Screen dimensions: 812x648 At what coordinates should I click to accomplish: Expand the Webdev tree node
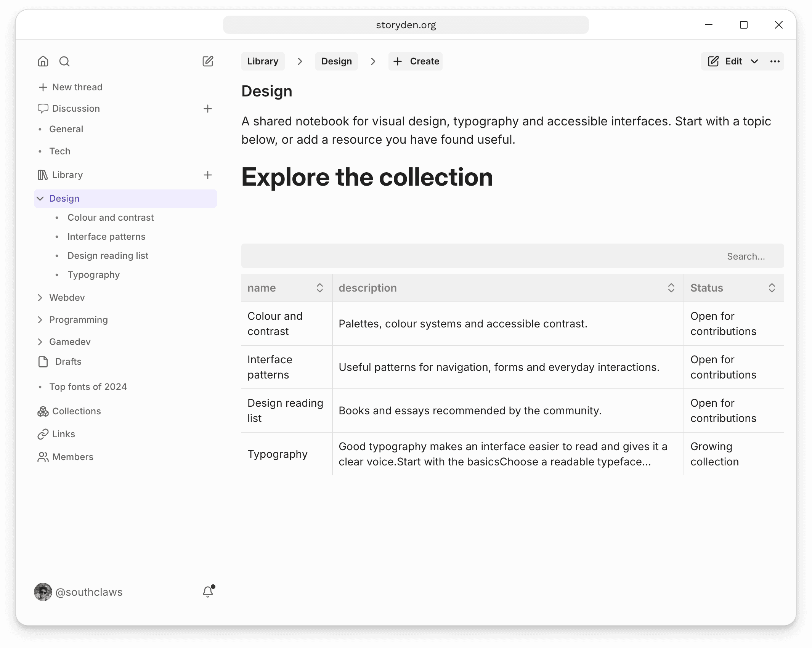click(x=40, y=298)
